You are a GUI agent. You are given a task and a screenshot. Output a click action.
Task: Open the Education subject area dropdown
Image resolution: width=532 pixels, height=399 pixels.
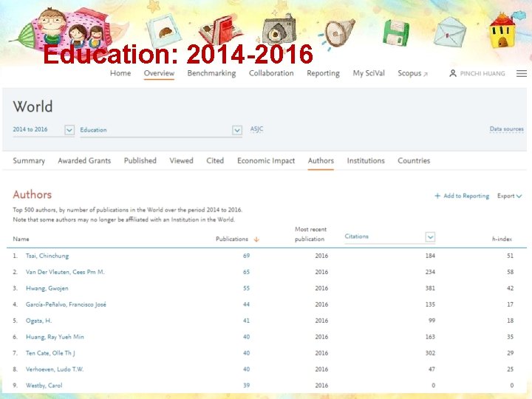point(237,130)
